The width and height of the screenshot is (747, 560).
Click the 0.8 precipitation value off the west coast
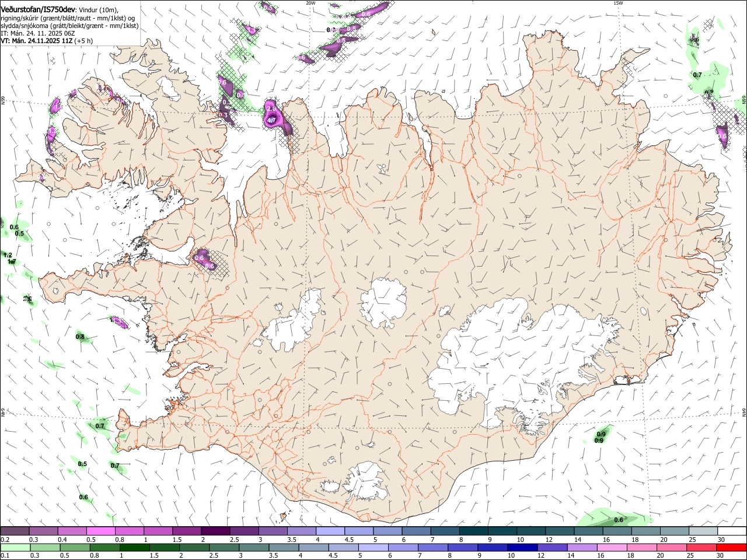[80, 337]
